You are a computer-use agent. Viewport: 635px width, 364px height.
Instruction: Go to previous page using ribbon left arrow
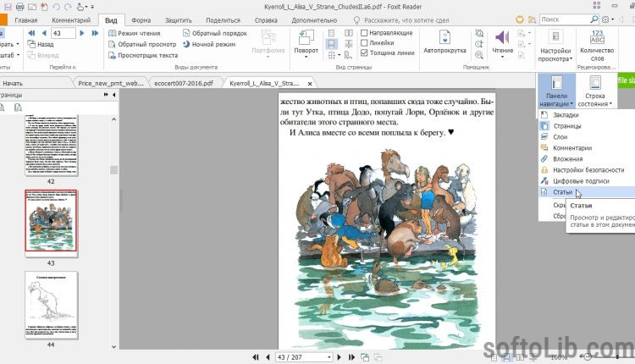click(x=44, y=33)
